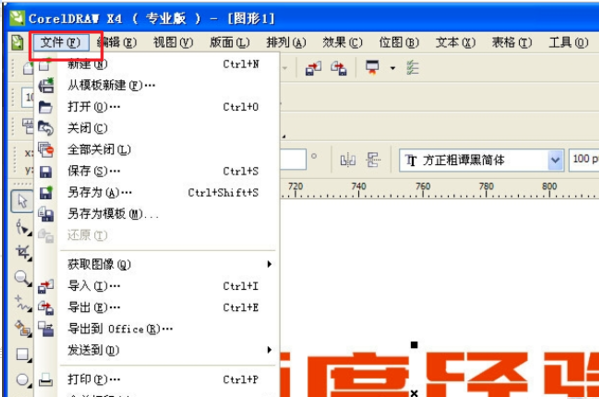Viewport: 599px width, 399px height.
Task: Click the CorelDRAW document icon left of 文件
Action: click(x=17, y=42)
